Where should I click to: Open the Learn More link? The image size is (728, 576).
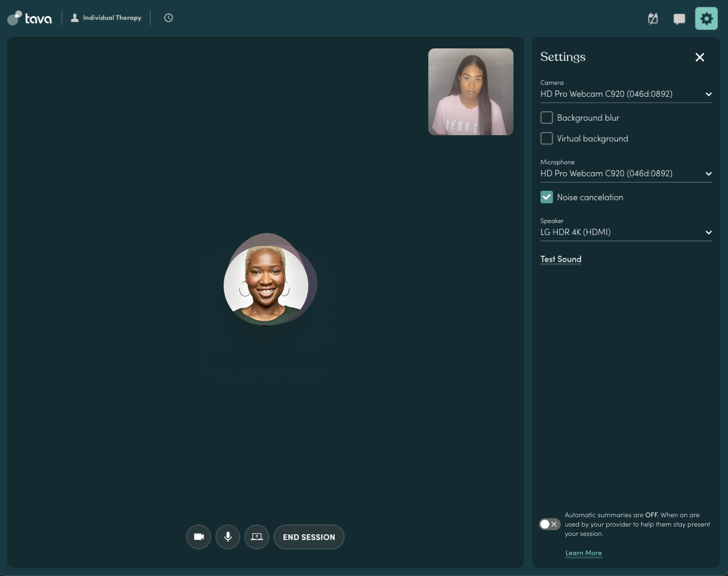coord(583,553)
